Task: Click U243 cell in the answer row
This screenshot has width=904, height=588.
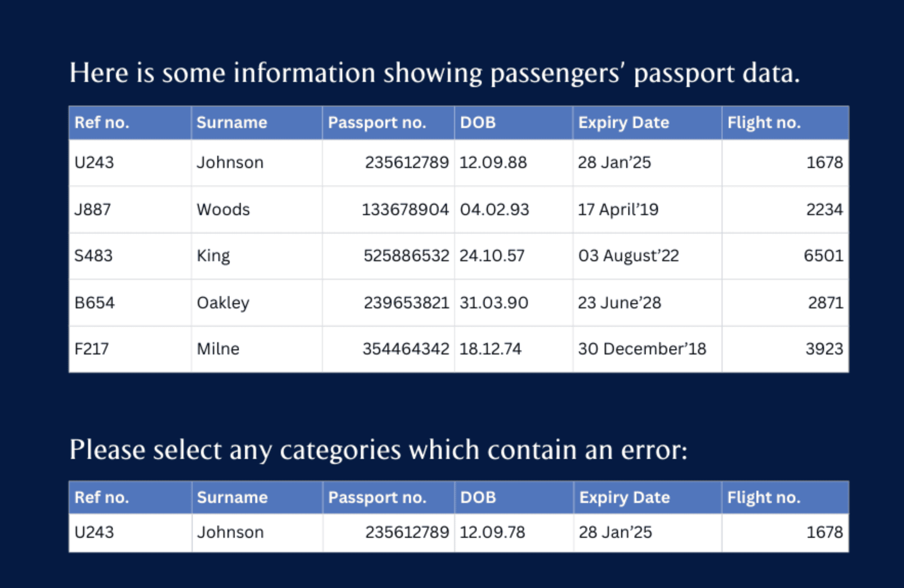Action: (94, 532)
